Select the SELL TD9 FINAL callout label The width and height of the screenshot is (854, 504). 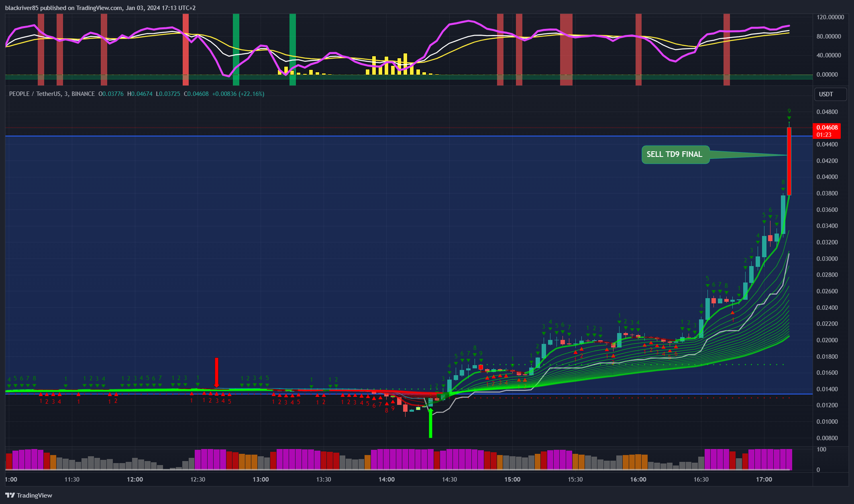[x=675, y=154]
